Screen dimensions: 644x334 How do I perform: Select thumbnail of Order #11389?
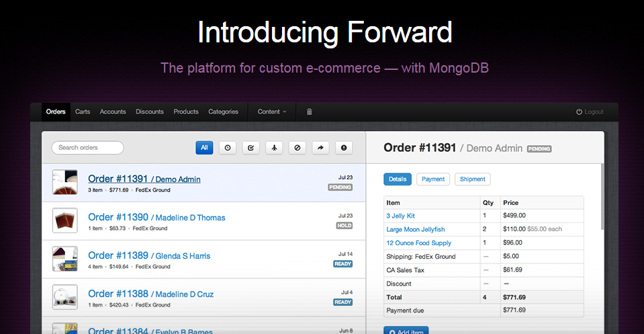tap(65, 259)
